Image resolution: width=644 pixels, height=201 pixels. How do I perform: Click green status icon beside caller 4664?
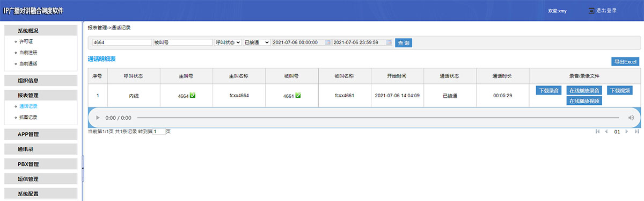point(193,95)
